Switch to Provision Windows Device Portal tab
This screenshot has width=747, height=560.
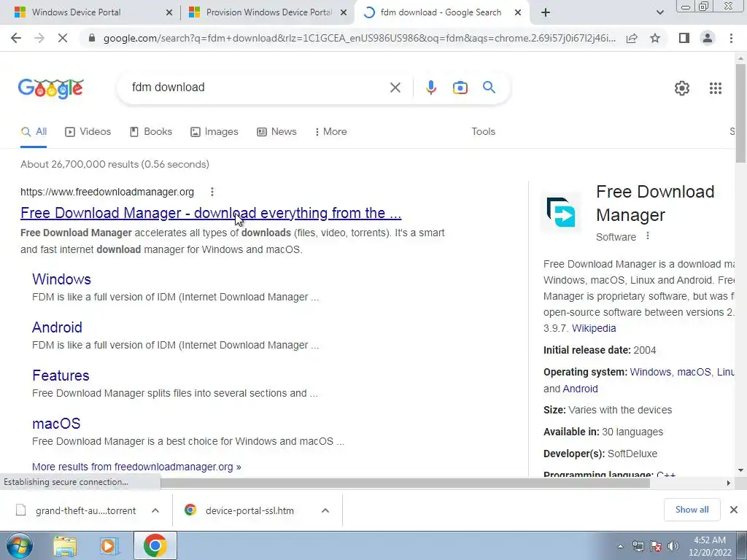[269, 12]
